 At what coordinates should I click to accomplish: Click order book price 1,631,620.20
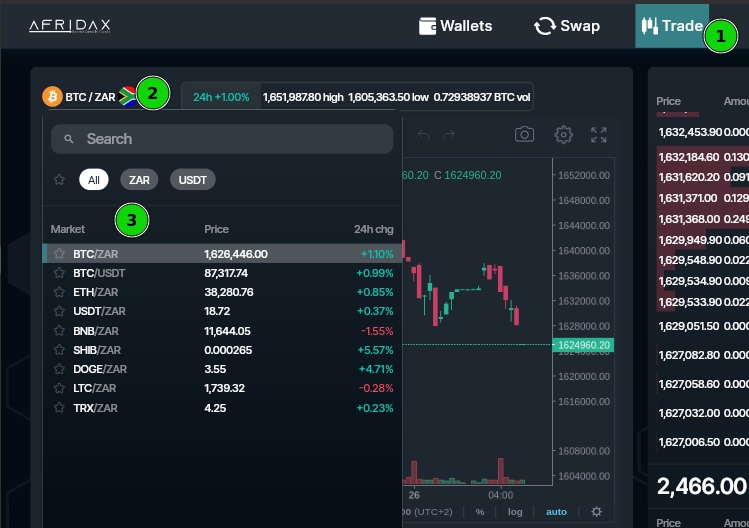click(x=688, y=177)
